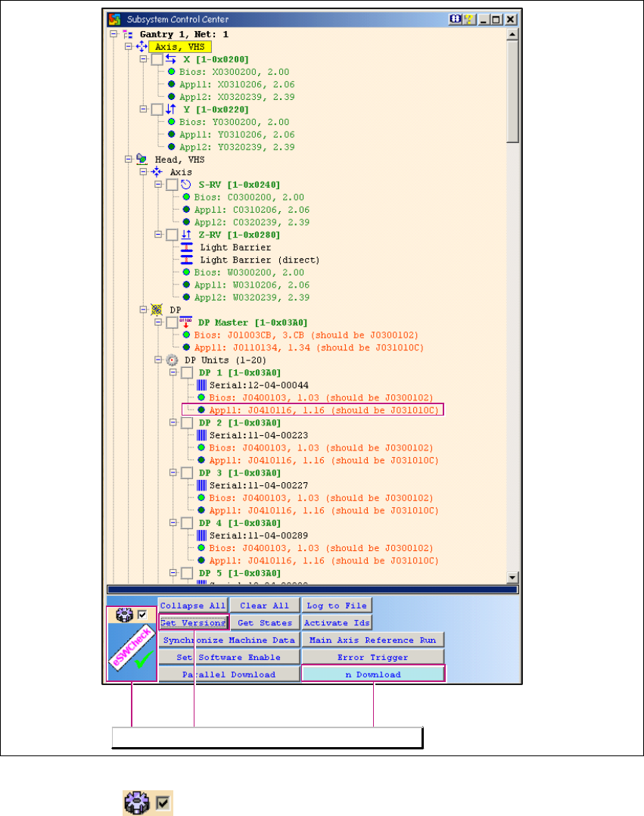Click the Y axis up-down arrow icon

(x=171, y=109)
